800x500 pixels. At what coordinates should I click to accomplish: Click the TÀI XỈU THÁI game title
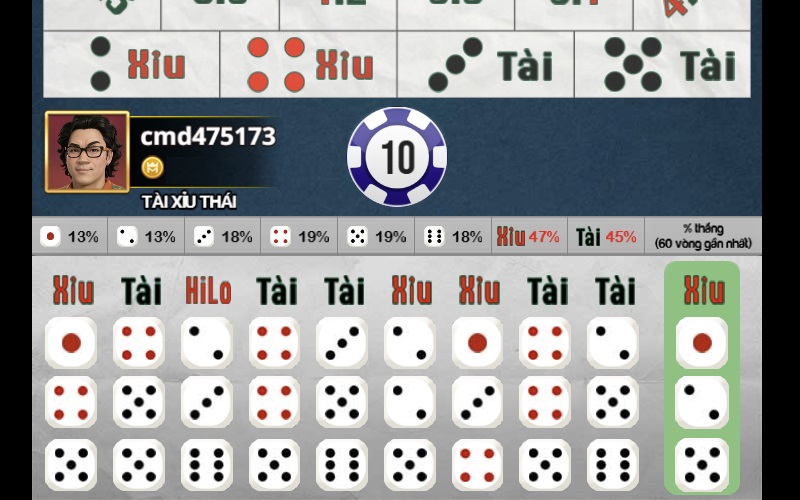pos(189,202)
